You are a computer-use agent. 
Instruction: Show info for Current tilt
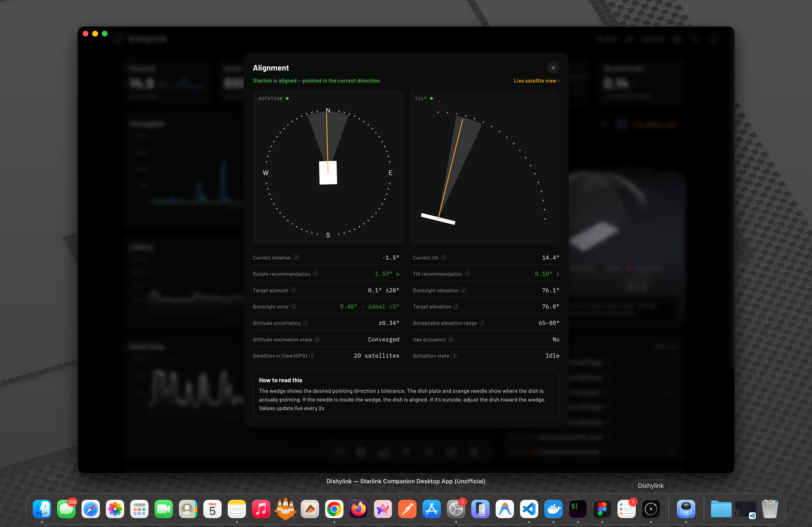pos(443,257)
